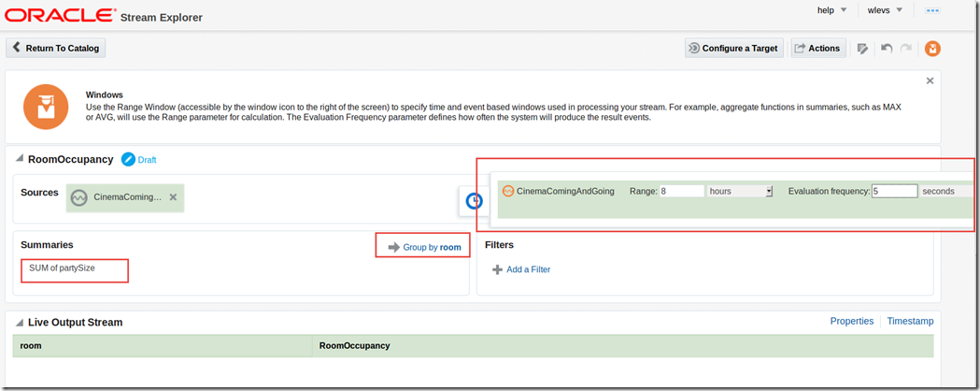
Task: Switch to the Timestamp view
Action: coord(909,321)
